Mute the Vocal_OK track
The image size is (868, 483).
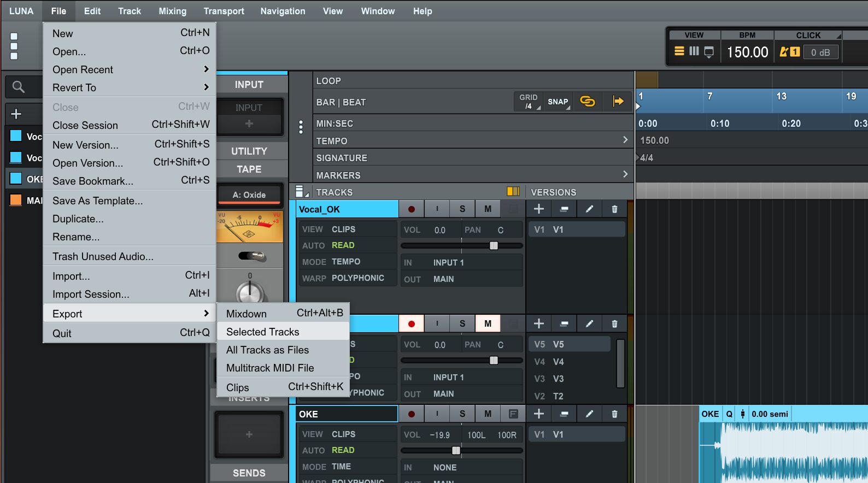(x=488, y=209)
